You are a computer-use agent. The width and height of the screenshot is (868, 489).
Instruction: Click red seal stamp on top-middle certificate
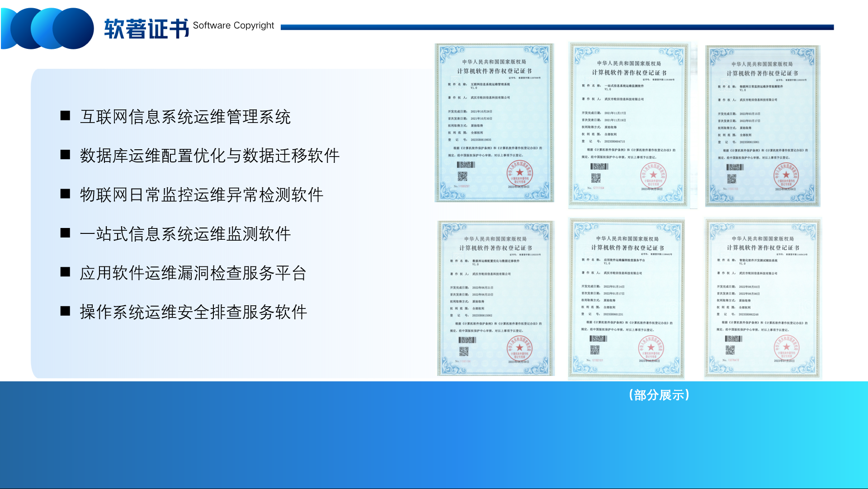pyautogui.click(x=653, y=176)
